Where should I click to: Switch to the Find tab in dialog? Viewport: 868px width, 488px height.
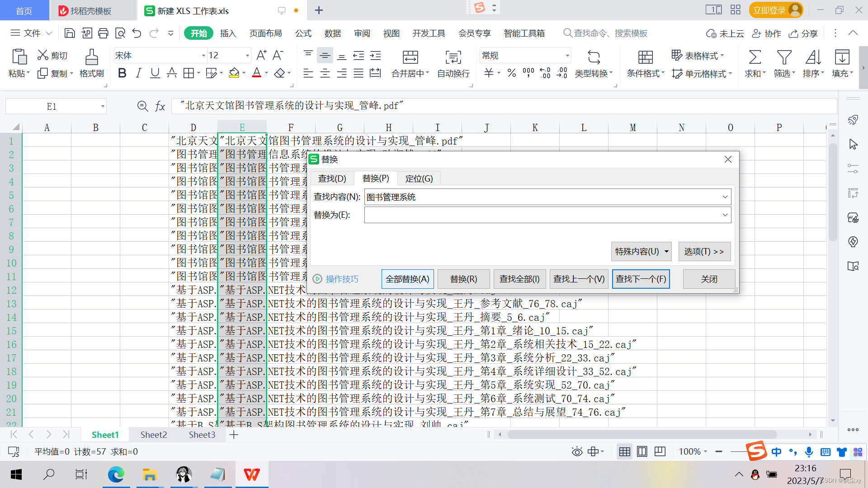(332, 178)
